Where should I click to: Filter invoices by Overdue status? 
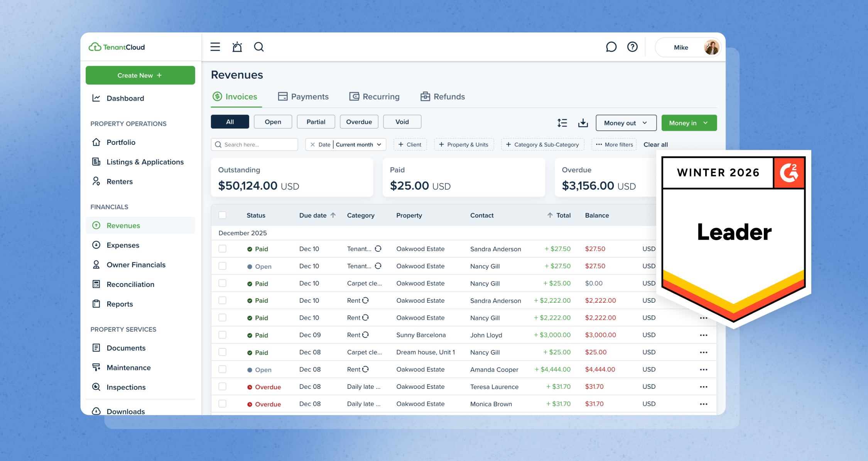[359, 122]
